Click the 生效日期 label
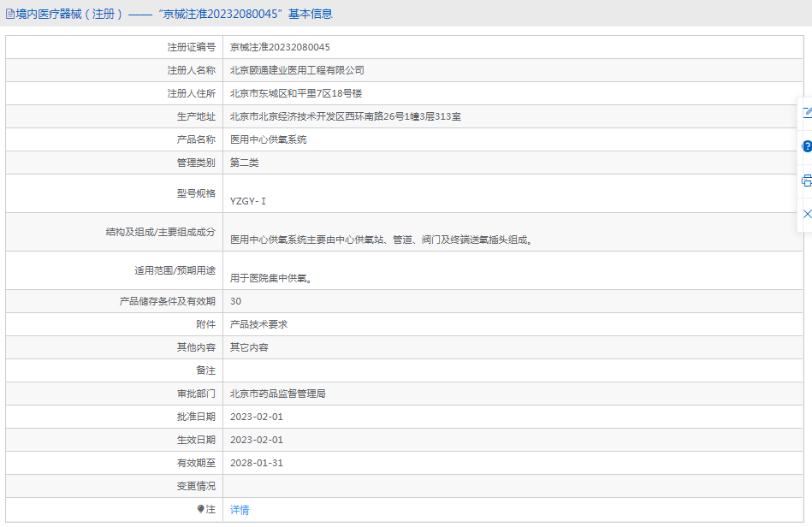The width and height of the screenshot is (812, 527). pos(196,440)
